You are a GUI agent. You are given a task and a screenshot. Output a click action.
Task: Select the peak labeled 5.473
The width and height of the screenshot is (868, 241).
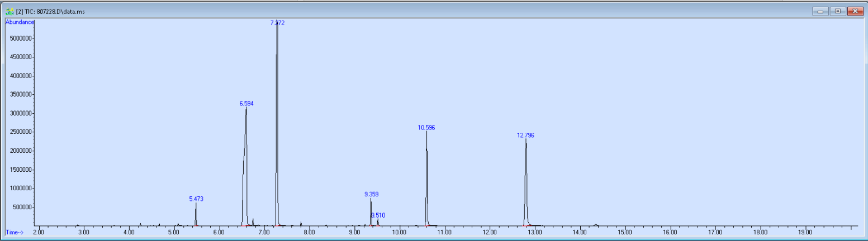pos(197,199)
